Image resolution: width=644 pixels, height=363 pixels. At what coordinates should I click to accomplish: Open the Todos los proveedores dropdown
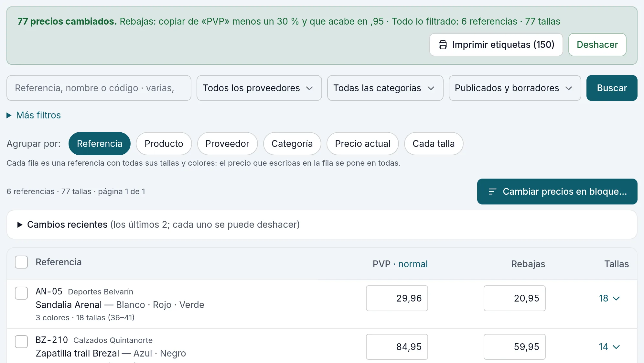click(259, 88)
